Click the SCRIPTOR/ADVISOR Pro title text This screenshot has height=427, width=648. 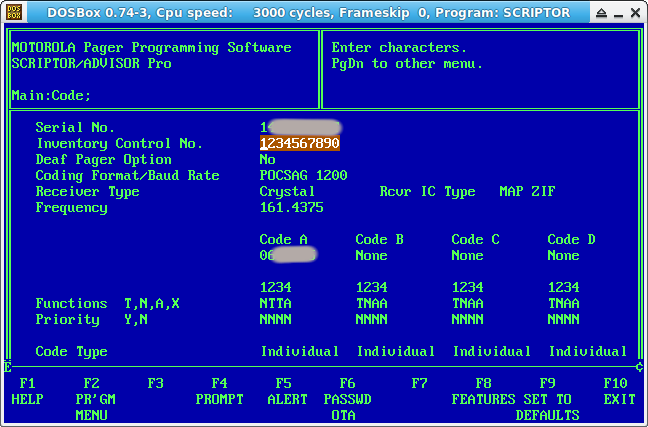[x=91, y=64]
